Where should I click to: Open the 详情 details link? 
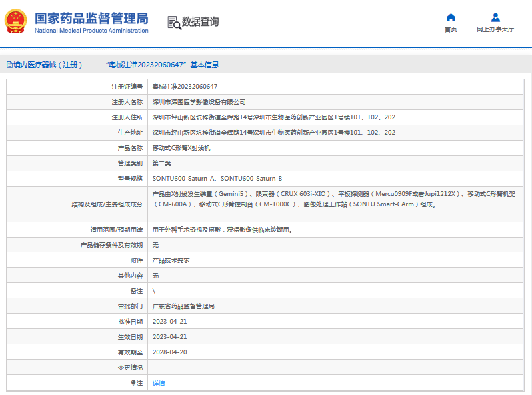[x=159, y=384]
